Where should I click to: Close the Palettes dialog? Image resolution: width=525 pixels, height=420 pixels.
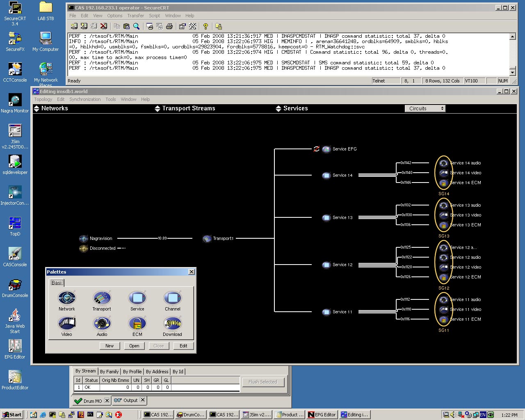click(x=192, y=272)
